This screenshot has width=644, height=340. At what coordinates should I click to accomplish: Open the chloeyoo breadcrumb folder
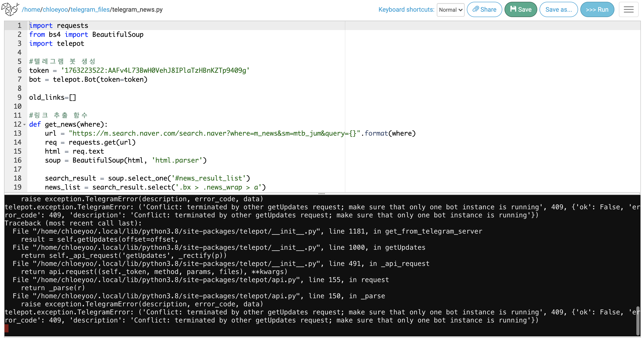pos(55,9)
